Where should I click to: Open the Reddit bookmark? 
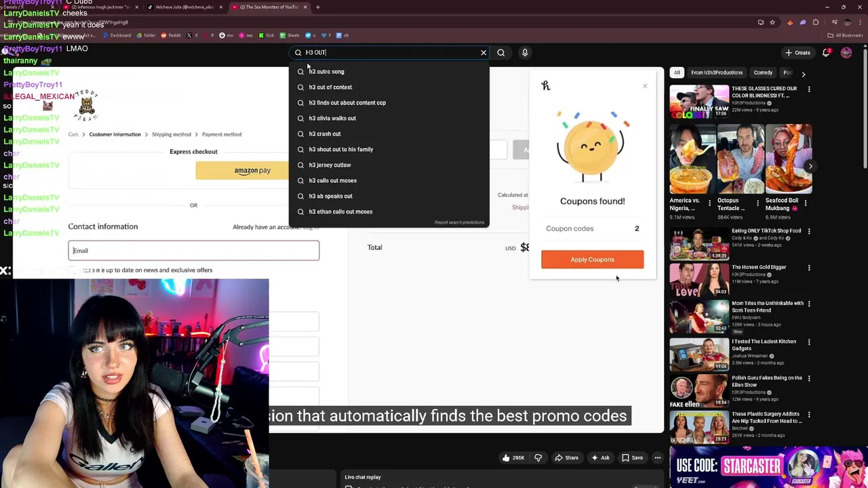[172, 35]
